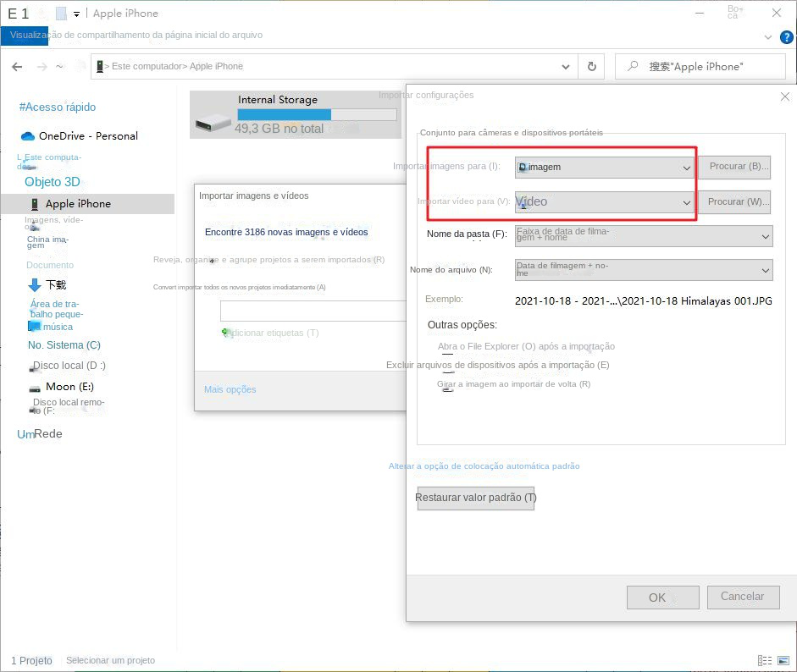Open the 'Mais opções' link
This screenshot has height=672, width=797.
[230, 389]
